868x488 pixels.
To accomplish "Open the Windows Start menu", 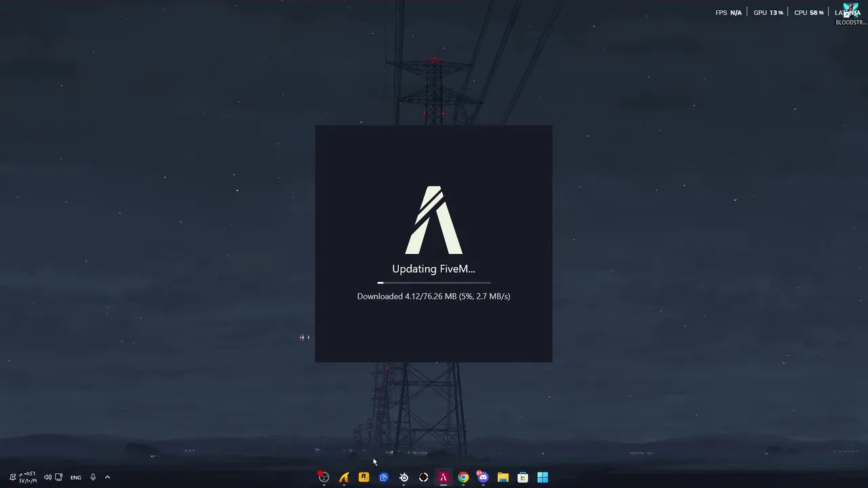I will (542, 477).
